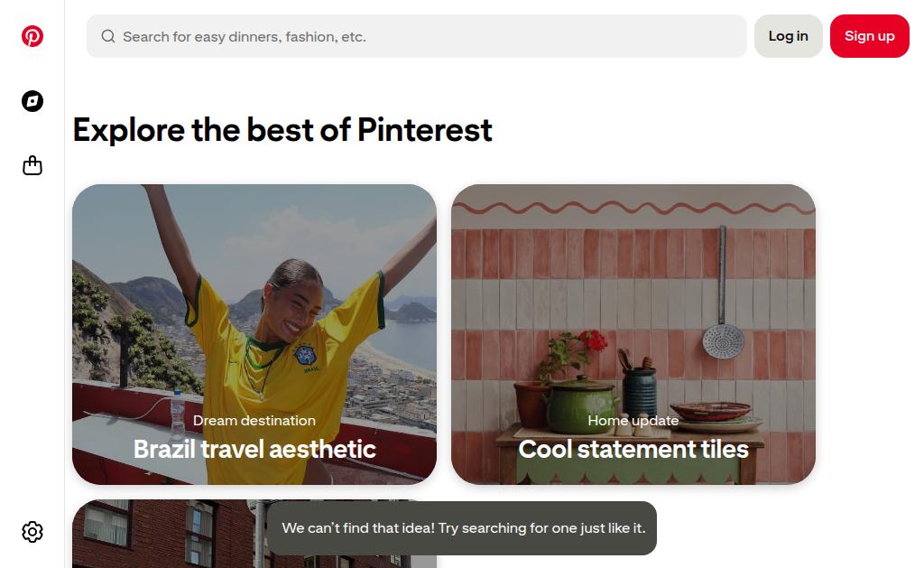
Task: Click the water bottle in Brazil photo
Action: 178,414
